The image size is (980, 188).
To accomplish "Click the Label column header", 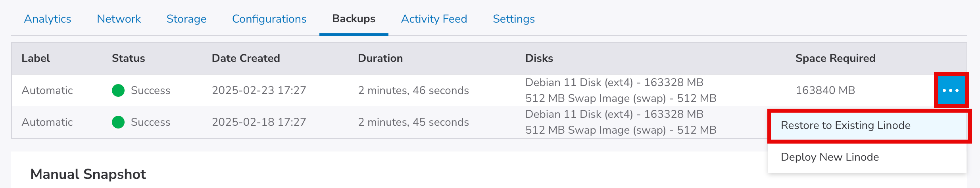I will click(x=36, y=58).
